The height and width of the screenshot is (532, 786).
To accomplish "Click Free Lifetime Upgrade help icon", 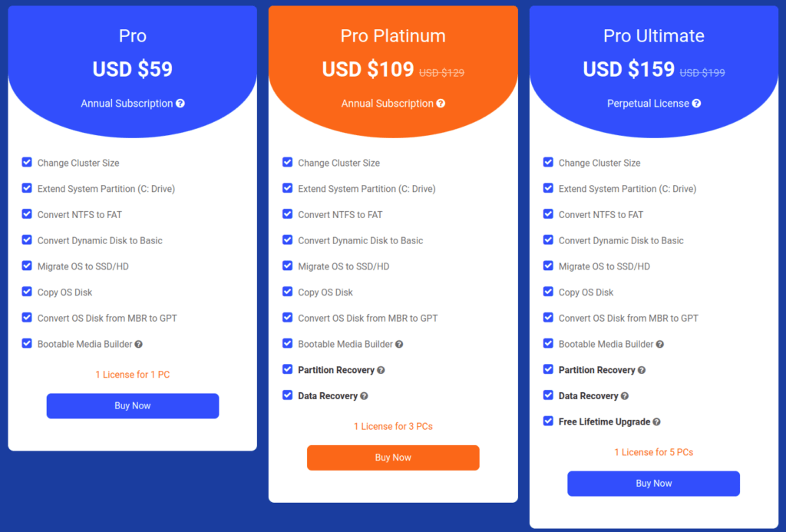I will coord(657,422).
